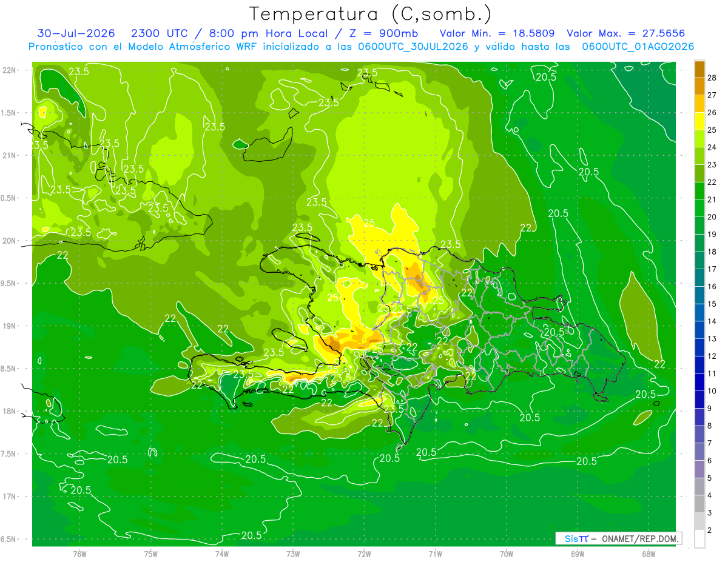728x562 pixels.
Task: Click the color scale value 5
Action: [x=710, y=478]
